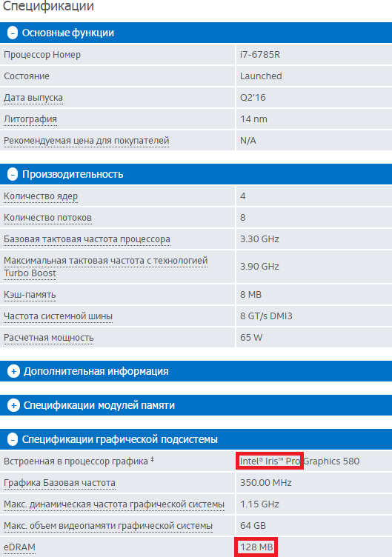Image resolution: width=392 pixels, height=557 pixels.
Task: Open Рекомендуемая цена для покупателей link
Action: (x=87, y=141)
